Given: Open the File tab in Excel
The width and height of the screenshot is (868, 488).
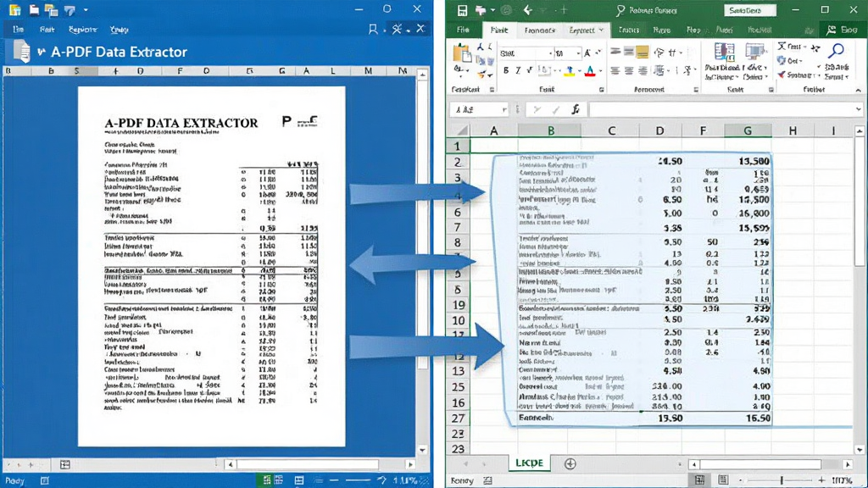Looking at the screenshot, I should (464, 30).
